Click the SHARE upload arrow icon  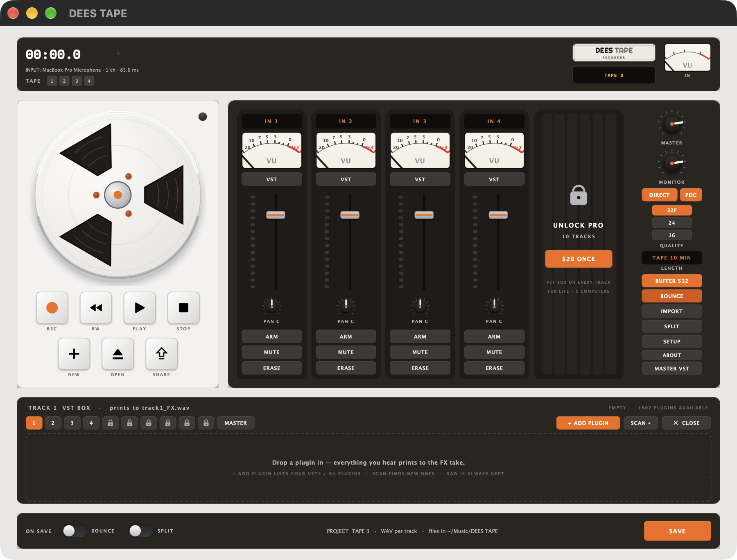click(162, 354)
